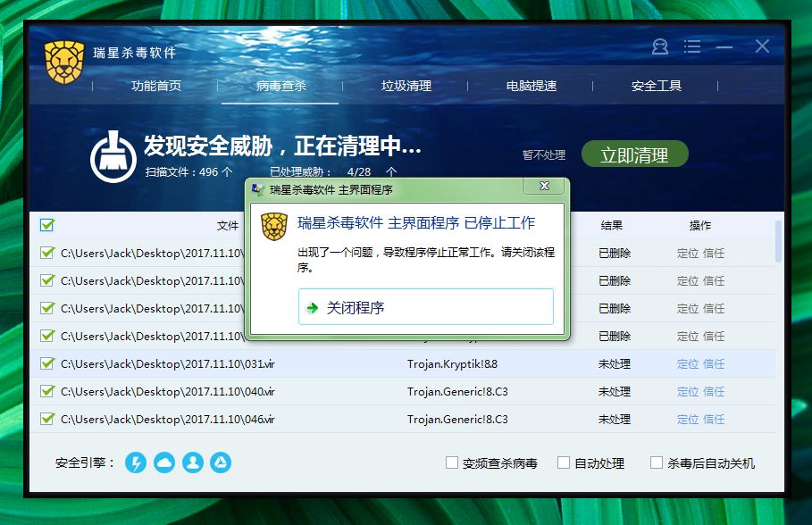Uncheck the first file row checkbox

point(47,253)
